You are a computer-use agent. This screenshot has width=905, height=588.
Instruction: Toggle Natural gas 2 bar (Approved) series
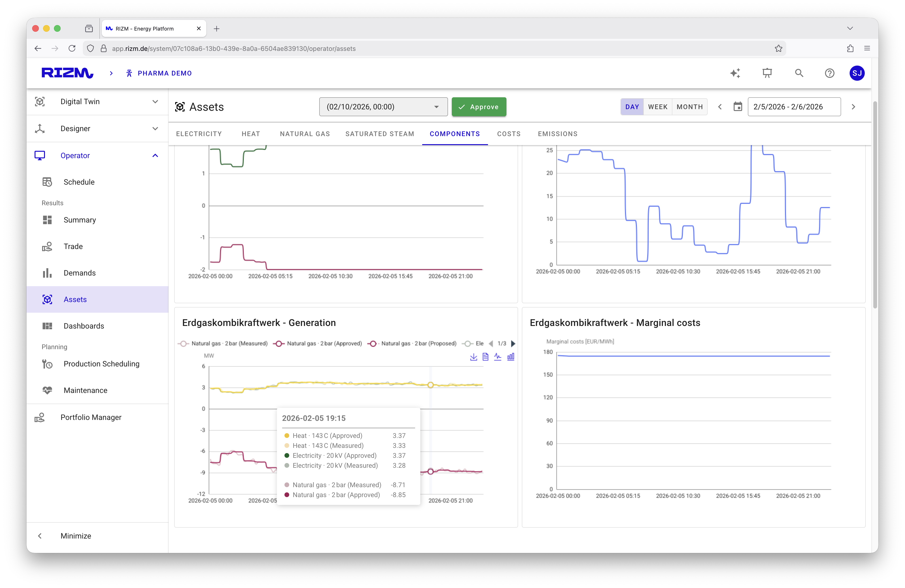pyautogui.click(x=318, y=343)
